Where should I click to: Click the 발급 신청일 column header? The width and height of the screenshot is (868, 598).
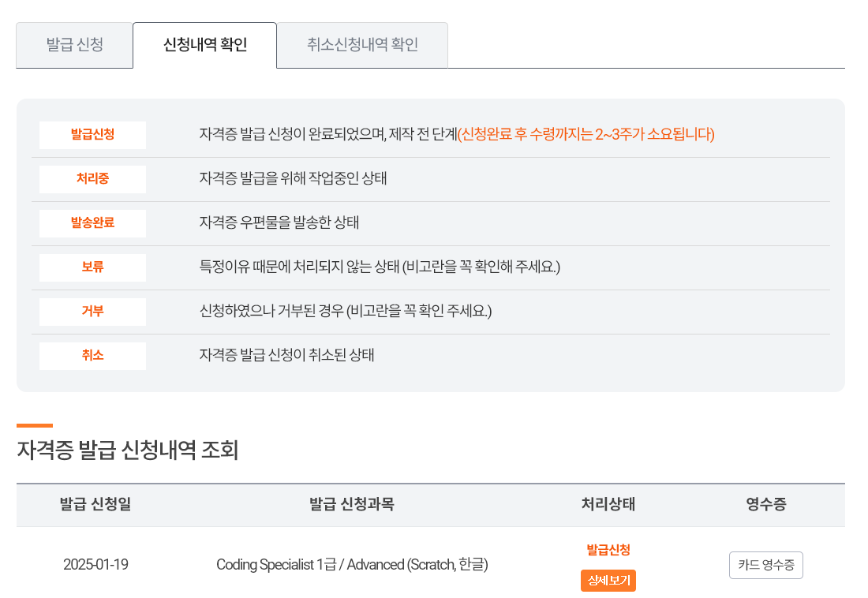[95, 505]
